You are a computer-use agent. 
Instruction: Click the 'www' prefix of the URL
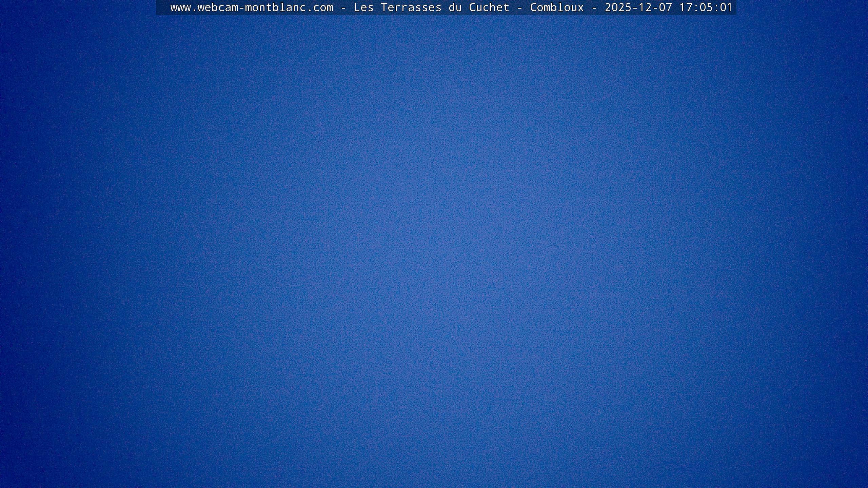180,7
